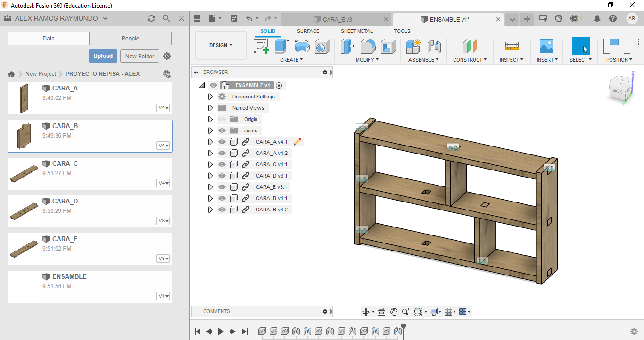Open the Insert image icon
Viewport: 644px width, 340px height.
546,46
